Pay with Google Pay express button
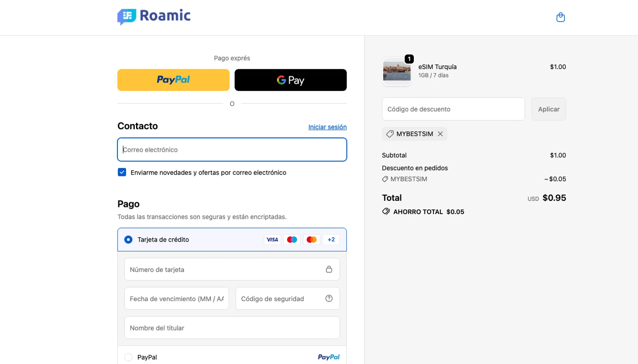The height and width of the screenshot is (364, 638). pyautogui.click(x=291, y=80)
